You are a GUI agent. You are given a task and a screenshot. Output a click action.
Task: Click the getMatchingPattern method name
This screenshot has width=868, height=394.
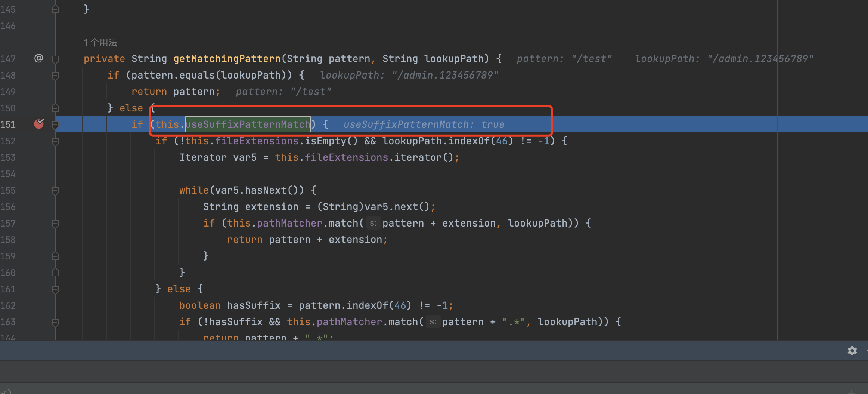227,59
